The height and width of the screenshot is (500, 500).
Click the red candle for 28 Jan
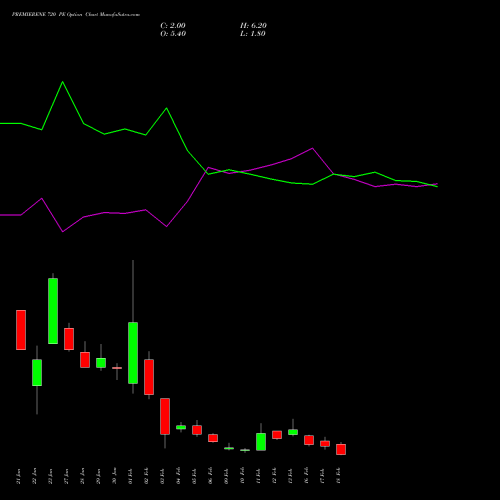click(x=85, y=360)
